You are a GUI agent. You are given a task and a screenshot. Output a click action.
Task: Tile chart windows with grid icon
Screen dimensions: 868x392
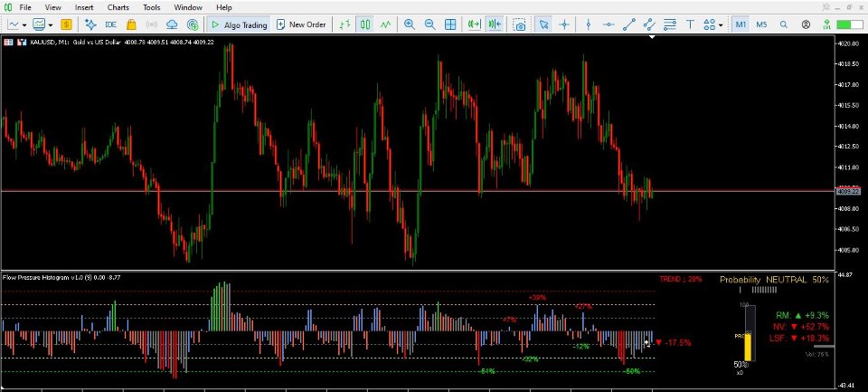[450, 25]
